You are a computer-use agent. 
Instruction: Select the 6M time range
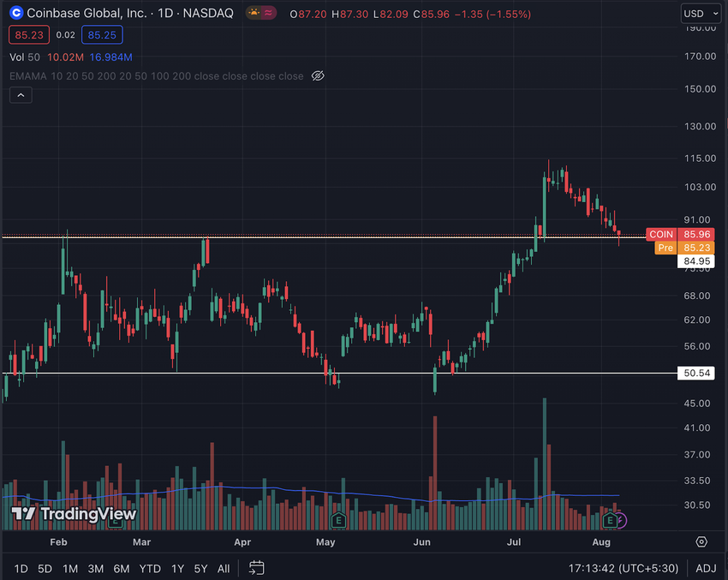(x=122, y=568)
